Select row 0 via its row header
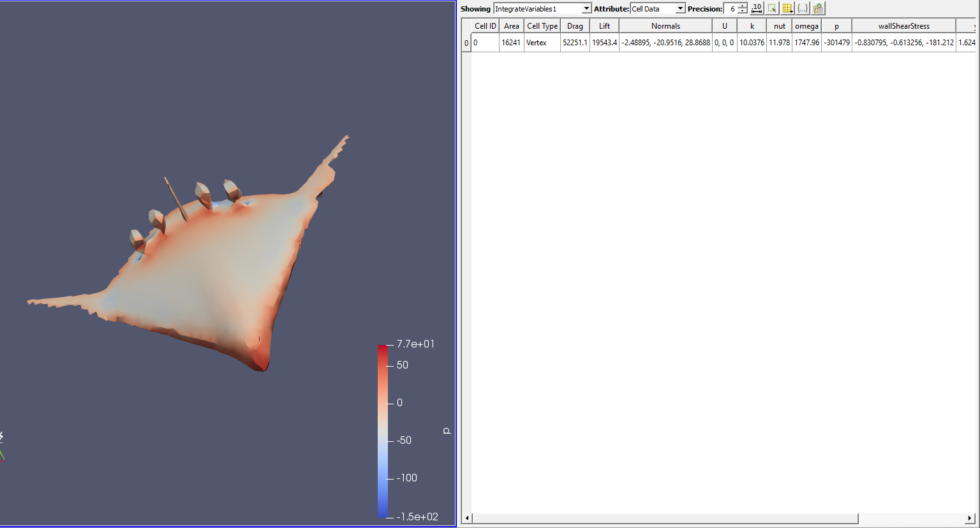The height and width of the screenshot is (528, 980). [466, 43]
